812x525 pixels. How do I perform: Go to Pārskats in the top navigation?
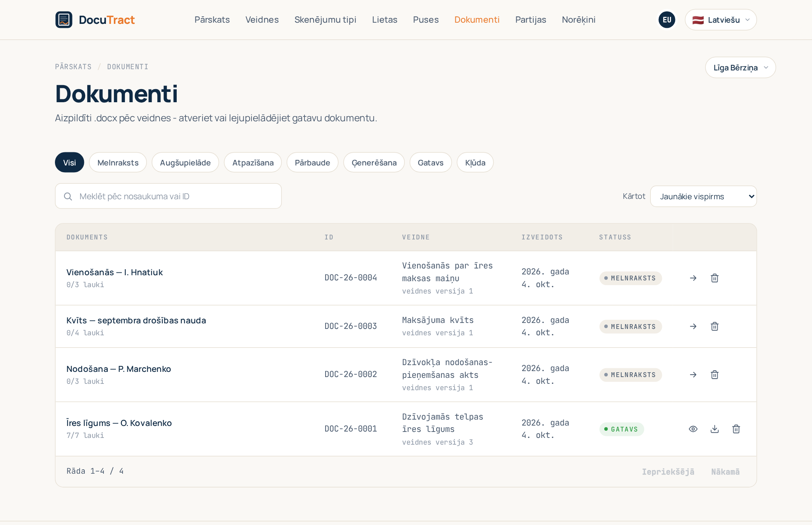[x=212, y=19]
